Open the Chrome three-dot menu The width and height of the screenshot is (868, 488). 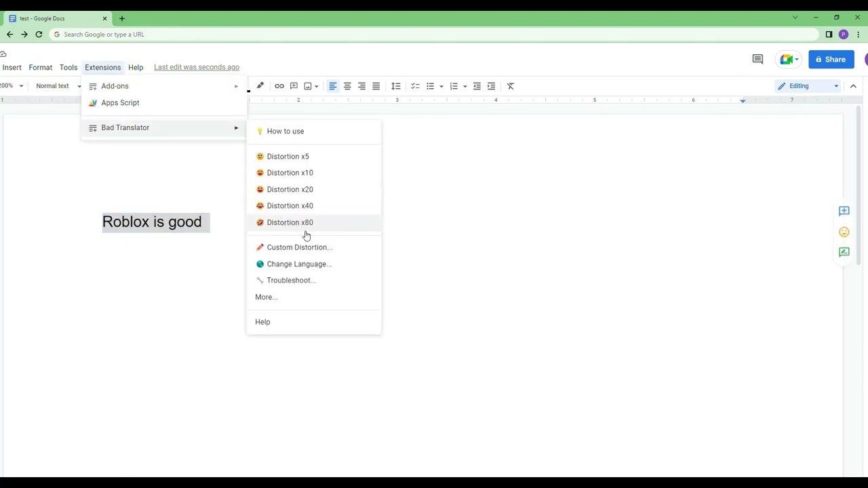click(x=858, y=35)
